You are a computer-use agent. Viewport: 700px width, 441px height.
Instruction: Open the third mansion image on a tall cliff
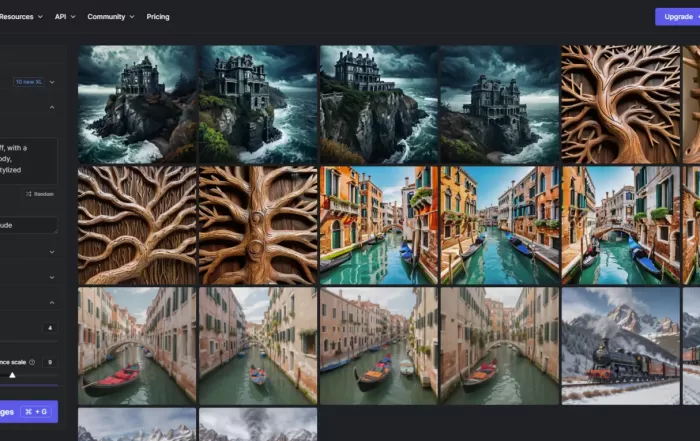[379, 104]
